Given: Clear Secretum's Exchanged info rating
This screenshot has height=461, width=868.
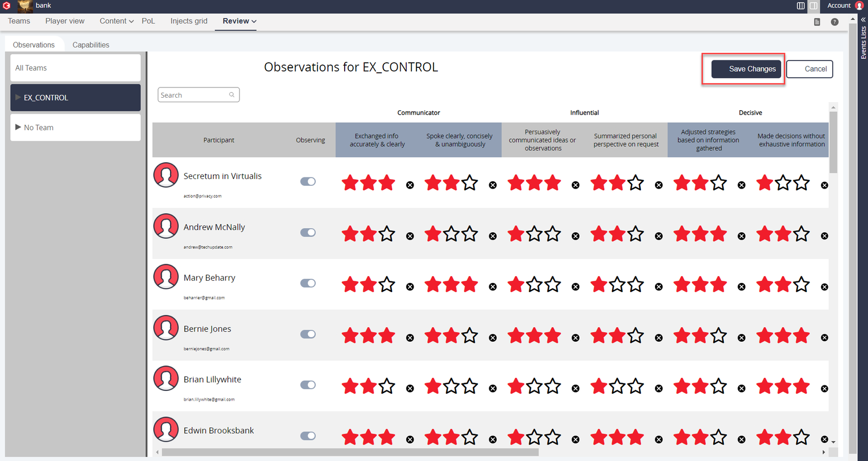Looking at the screenshot, I should pos(410,185).
